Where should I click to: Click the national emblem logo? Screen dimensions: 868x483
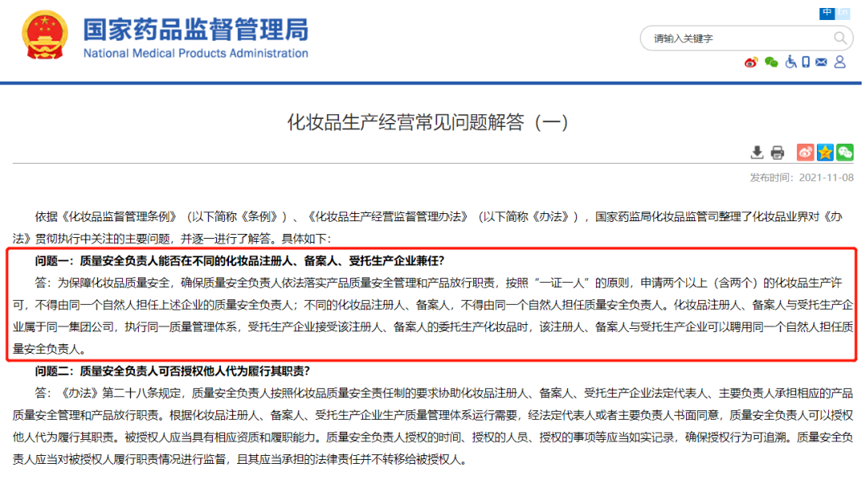pyautogui.click(x=45, y=36)
